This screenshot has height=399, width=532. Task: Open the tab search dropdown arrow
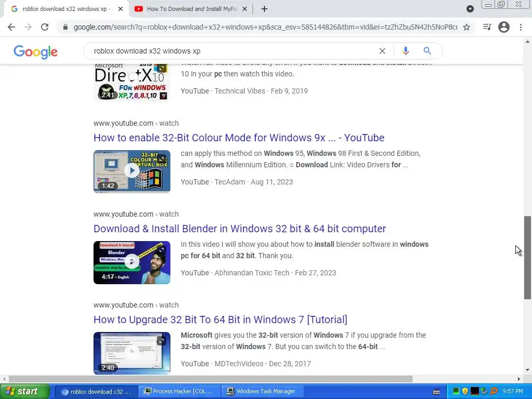[x=470, y=9]
